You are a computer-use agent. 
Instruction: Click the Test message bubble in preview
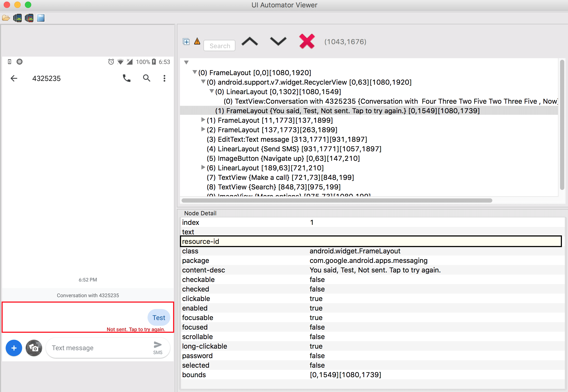coord(159,318)
